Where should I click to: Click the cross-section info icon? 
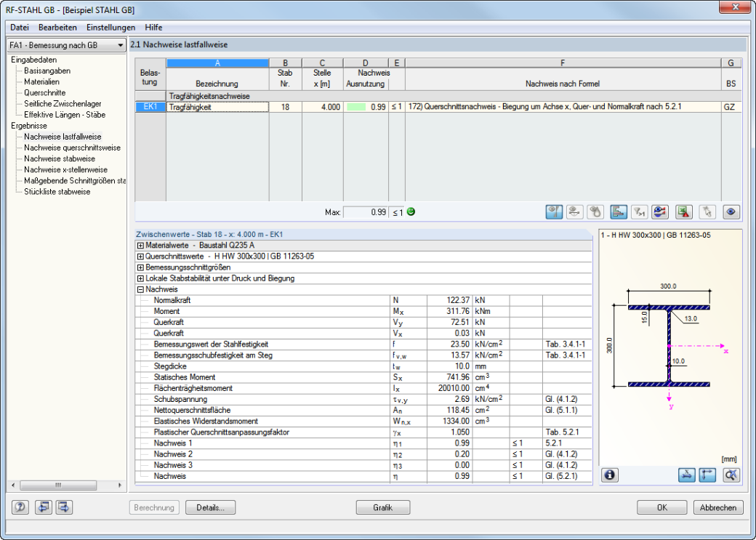coord(610,475)
